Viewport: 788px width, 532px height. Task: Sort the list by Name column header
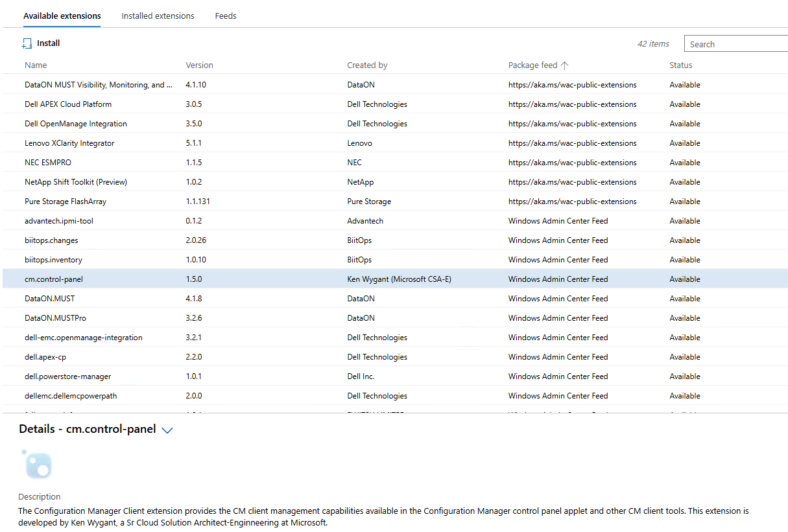point(36,65)
